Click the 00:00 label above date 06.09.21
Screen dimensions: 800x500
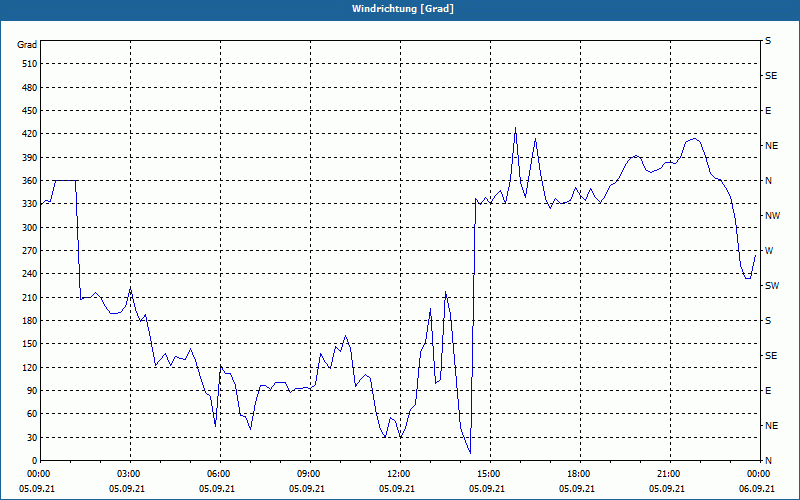[757, 473]
